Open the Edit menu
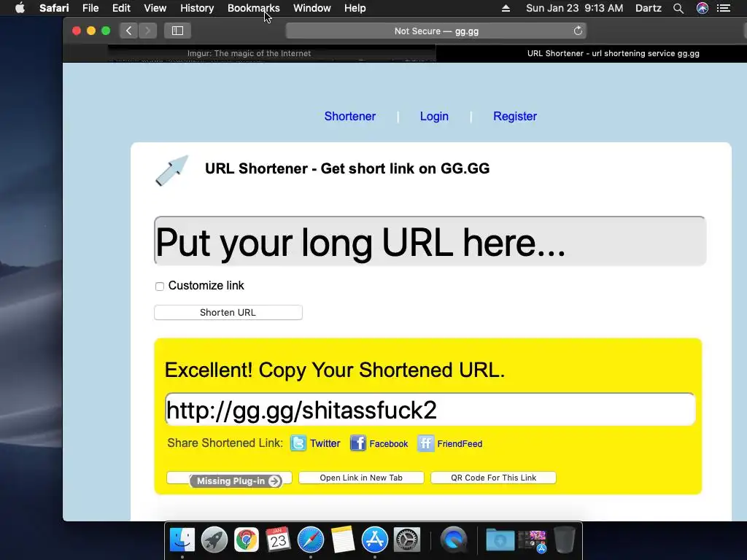This screenshot has width=747, height=560. tap(121, 8)
